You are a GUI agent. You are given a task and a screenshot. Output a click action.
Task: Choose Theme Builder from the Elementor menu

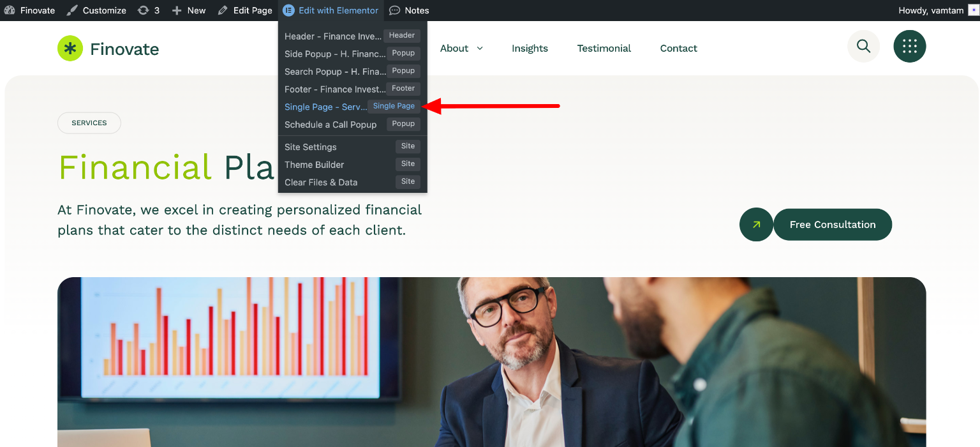click(352, 165)
